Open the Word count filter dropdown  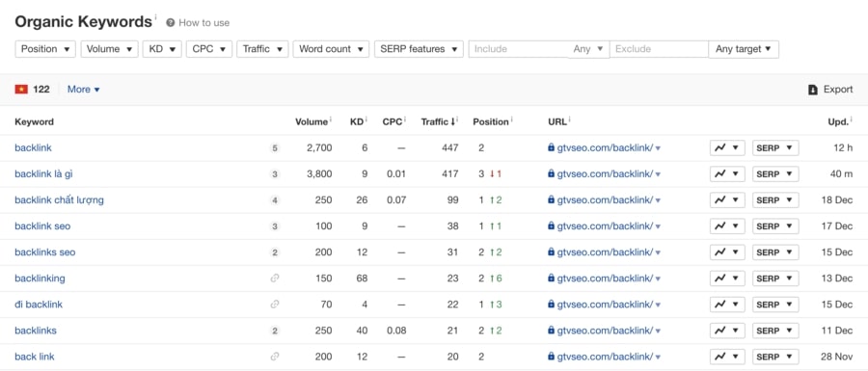point(331,49)
